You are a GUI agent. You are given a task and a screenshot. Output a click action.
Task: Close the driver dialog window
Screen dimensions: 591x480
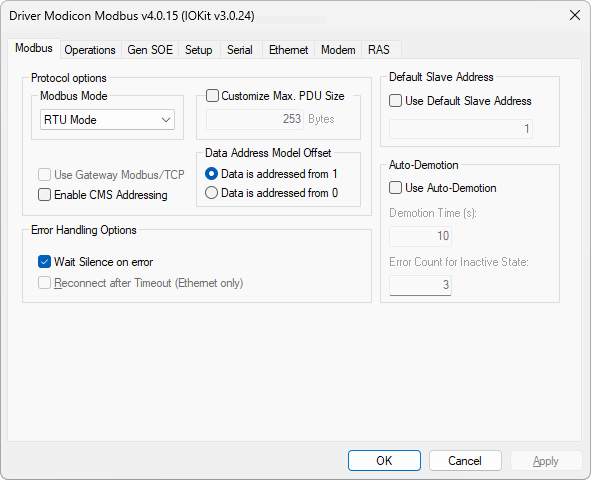click(575, 15)
